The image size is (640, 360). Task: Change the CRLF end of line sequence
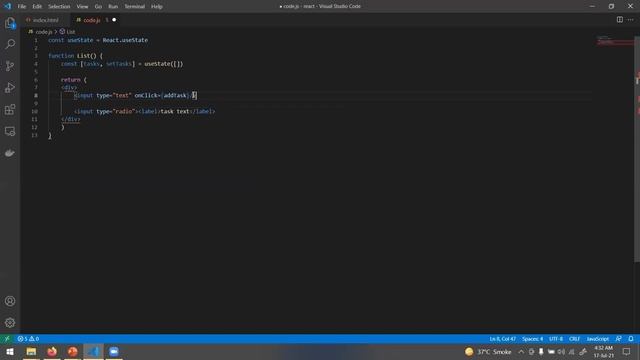tap(574, 339)
